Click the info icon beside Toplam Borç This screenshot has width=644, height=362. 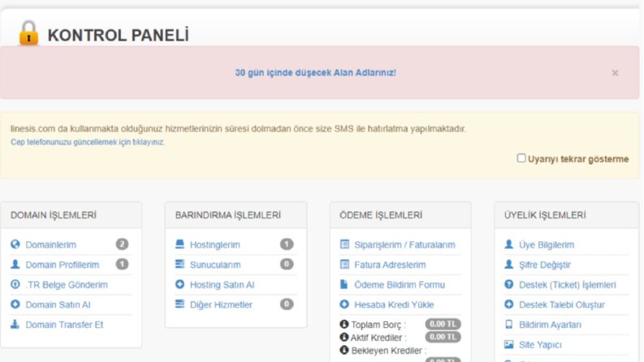344,324
